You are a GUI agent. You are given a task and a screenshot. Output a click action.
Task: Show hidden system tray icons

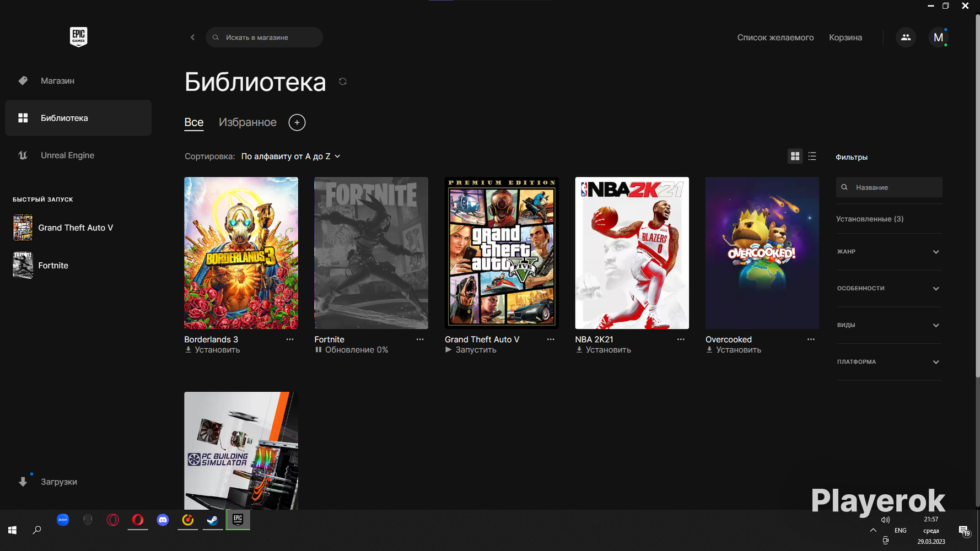[873, 530]
